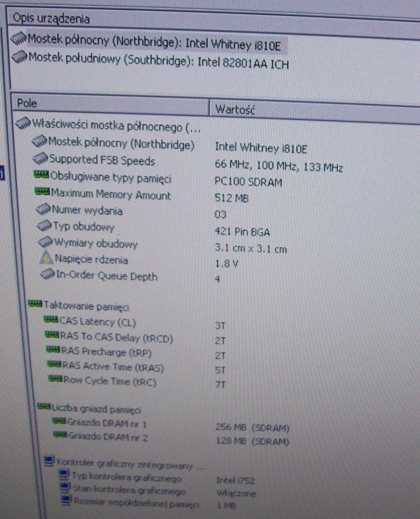Click the memory icon beside Liczba gniazd pamięci
Screen dimensions: 420x519
pos(44,406)
